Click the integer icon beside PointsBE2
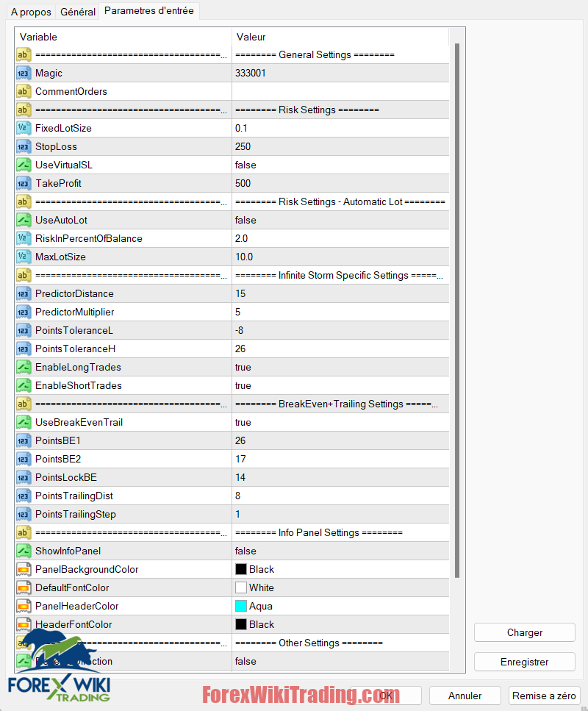The width and height of the screenshot is (588, 711). click(24, 459)
